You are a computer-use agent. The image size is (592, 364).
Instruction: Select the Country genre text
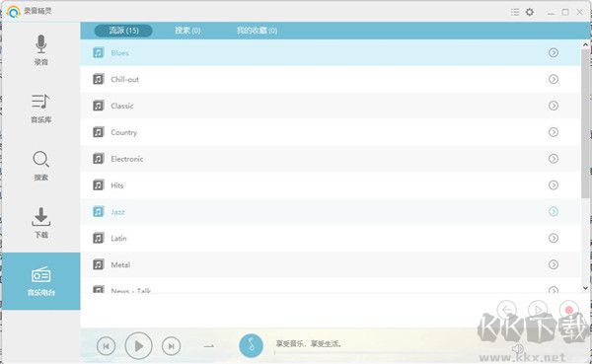[124, 132]
